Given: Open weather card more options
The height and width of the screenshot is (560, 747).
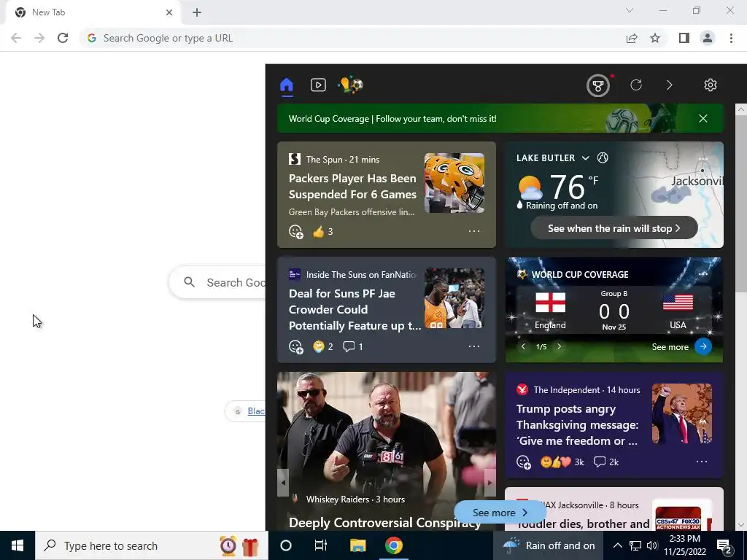Looking at the screenshot, I should [703, 160].
